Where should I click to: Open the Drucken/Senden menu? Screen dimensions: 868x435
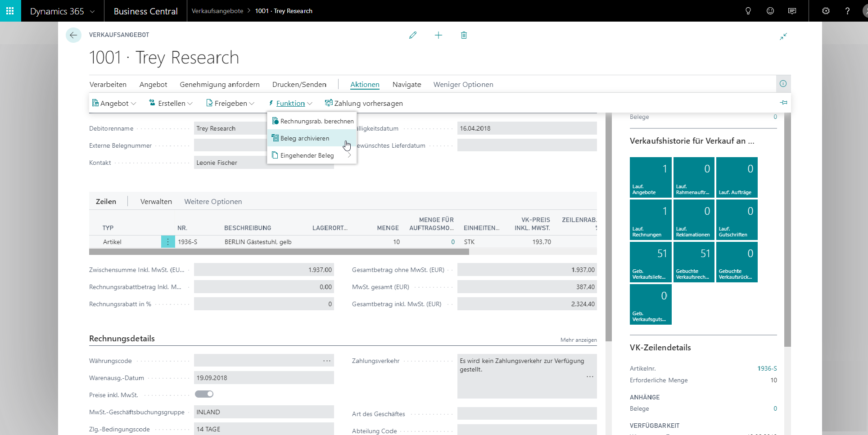pos(299,84)
